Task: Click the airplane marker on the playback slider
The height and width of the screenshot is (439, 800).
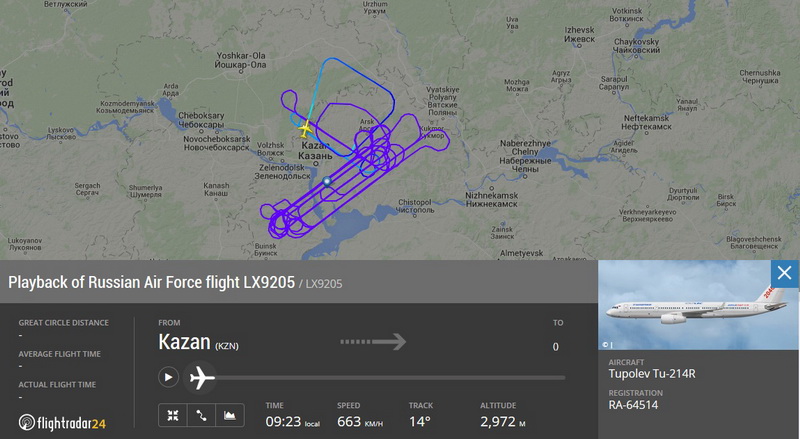Action: (202, 378)
